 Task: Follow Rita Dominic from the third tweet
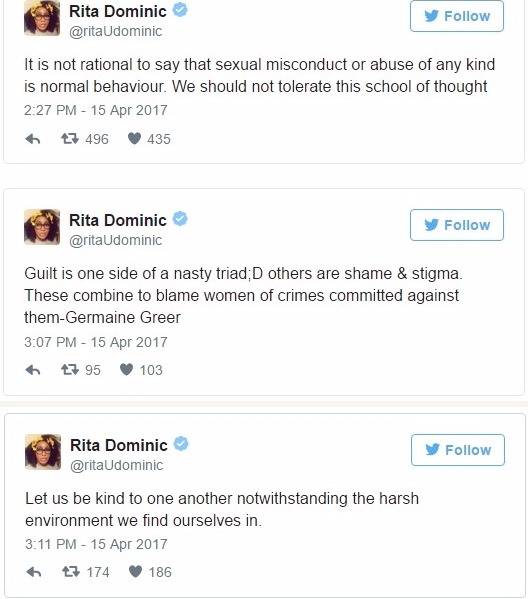tap(458, 450)
